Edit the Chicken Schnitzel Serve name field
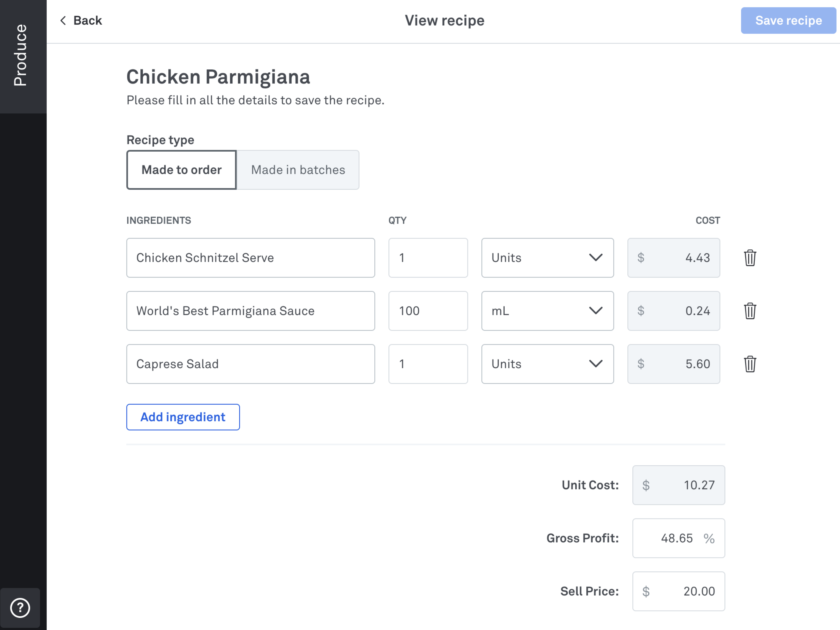 coord(251,258)
